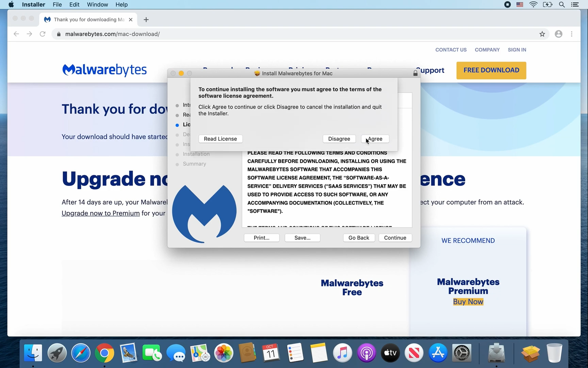Open the Help menu

(x=121, y=4)
